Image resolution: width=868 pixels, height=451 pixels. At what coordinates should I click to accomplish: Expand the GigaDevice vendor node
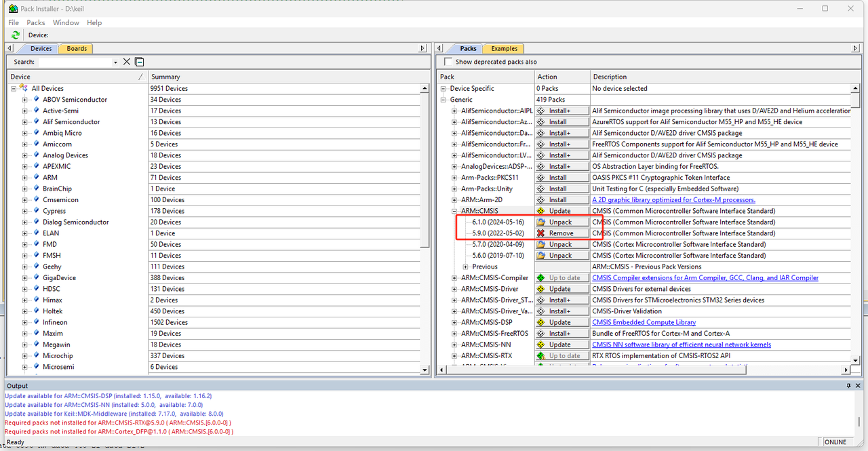(25, 278)
